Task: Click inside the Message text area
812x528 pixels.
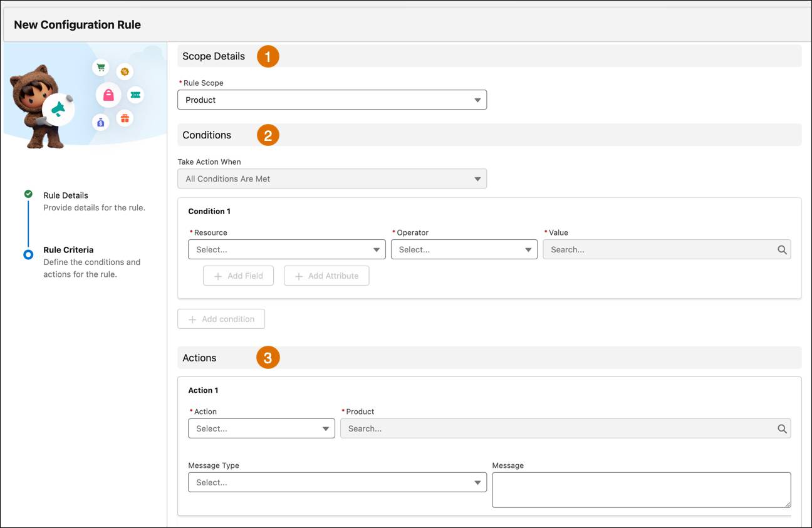Action: coord(640,490)
